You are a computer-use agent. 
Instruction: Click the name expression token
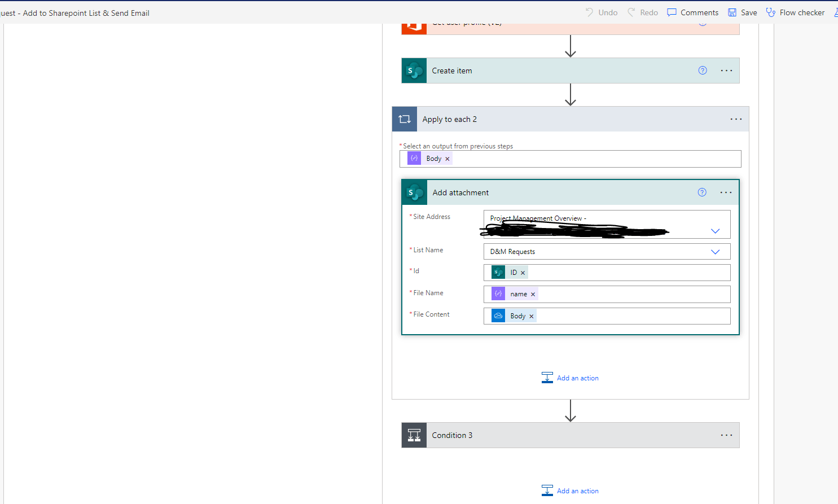tap(515, 294)
